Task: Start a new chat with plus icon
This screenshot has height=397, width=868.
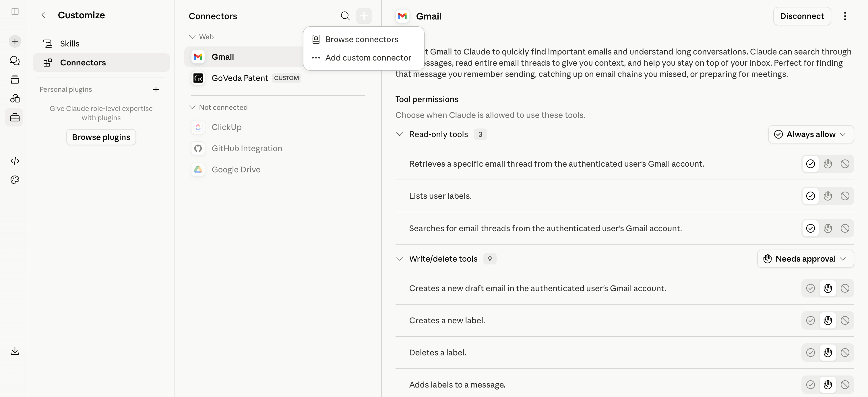Action: click(x=15, y=41)
